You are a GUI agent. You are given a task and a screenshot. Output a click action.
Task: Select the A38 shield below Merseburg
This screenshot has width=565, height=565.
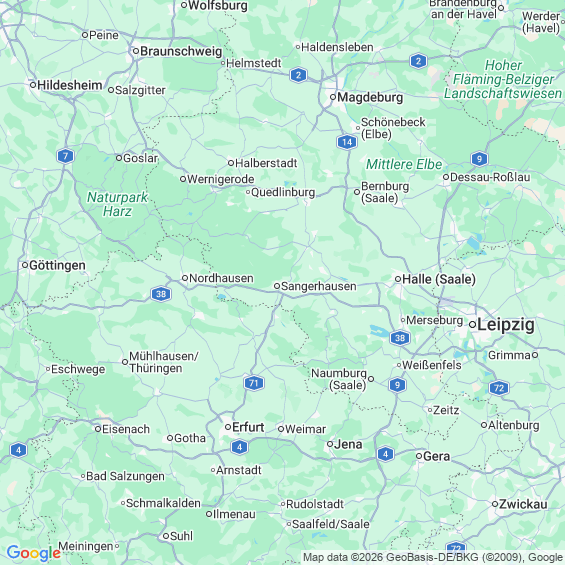pyautogui.click(x=400, y=338)
